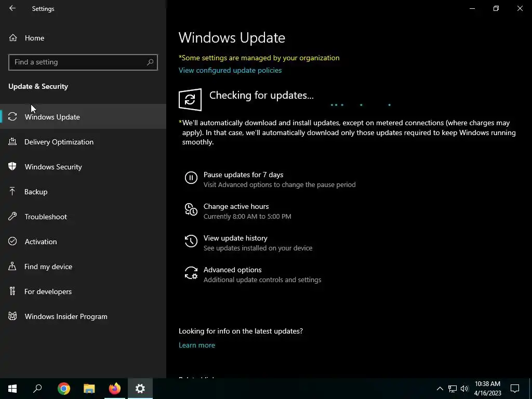The width and height of the screenshot is (532, 399).
Task: Open File Explorer from taskbar
Action: pos(89,389)
